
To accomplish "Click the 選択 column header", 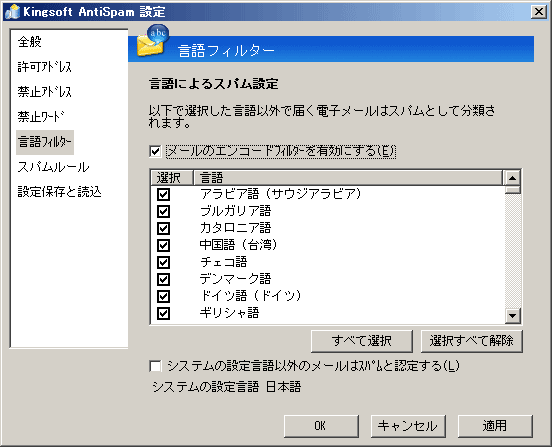I will (172, 178).
